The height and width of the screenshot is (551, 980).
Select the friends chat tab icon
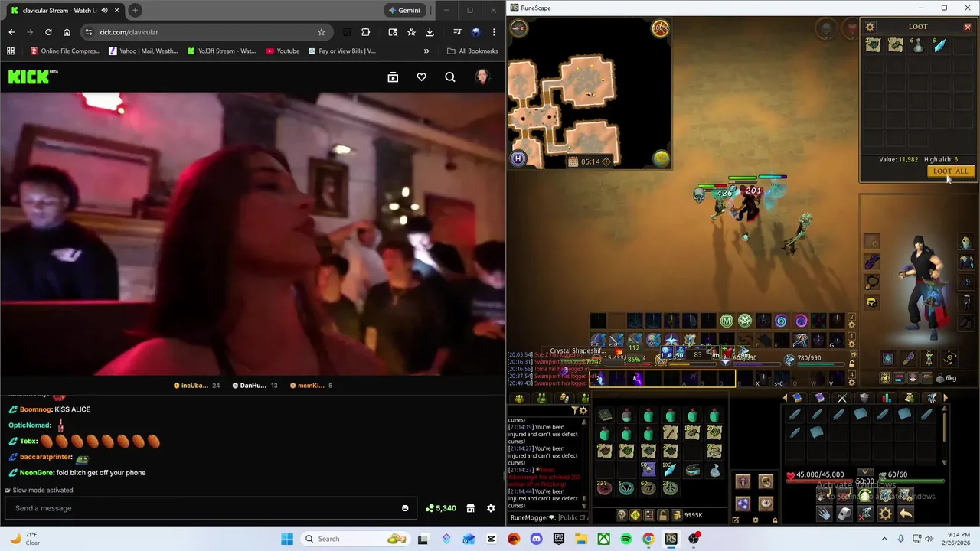tap(541, 398)
